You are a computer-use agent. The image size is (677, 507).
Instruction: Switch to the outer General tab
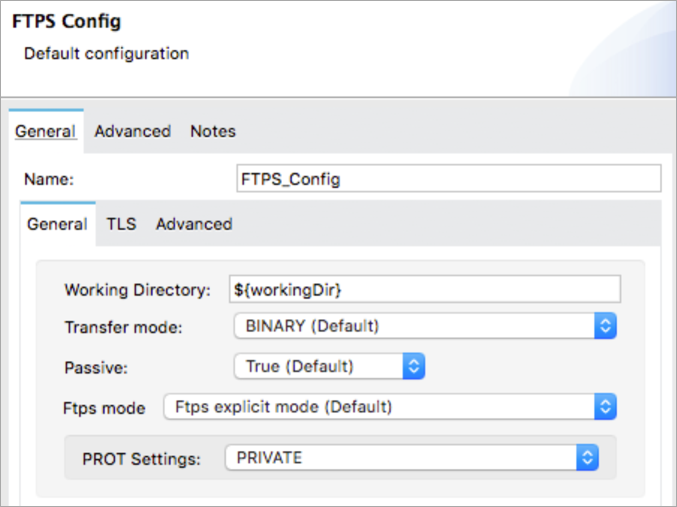click(x=46, y=131)
